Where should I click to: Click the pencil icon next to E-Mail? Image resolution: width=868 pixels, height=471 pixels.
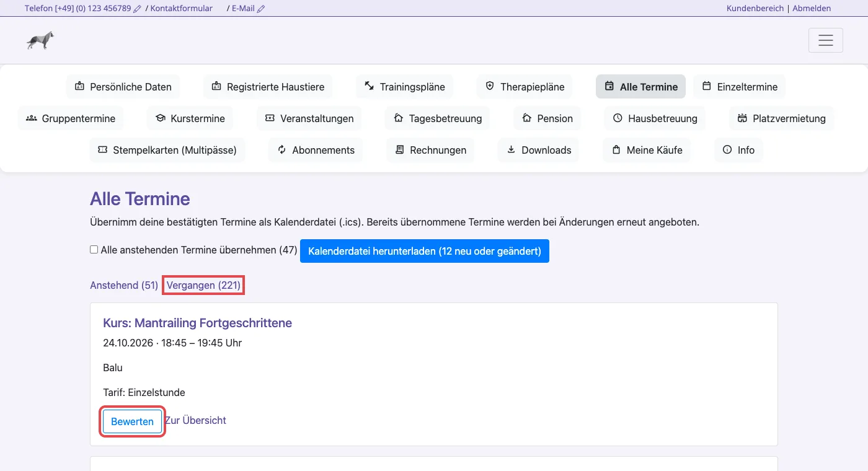click(x=261, y=9)
